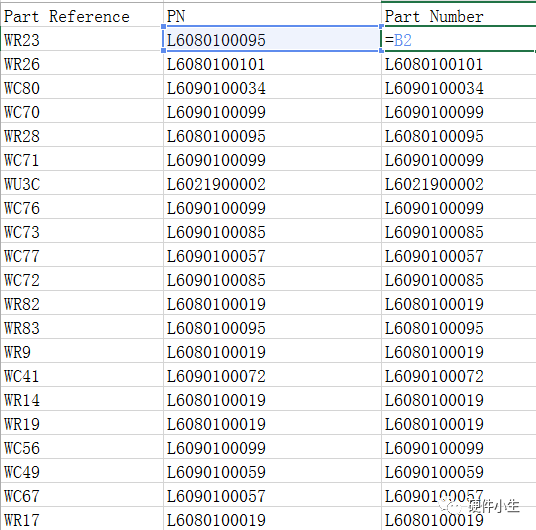The image size is (536, 530).
Task: Click PN column value in WC56 row
Action: (x=272, y=447)
